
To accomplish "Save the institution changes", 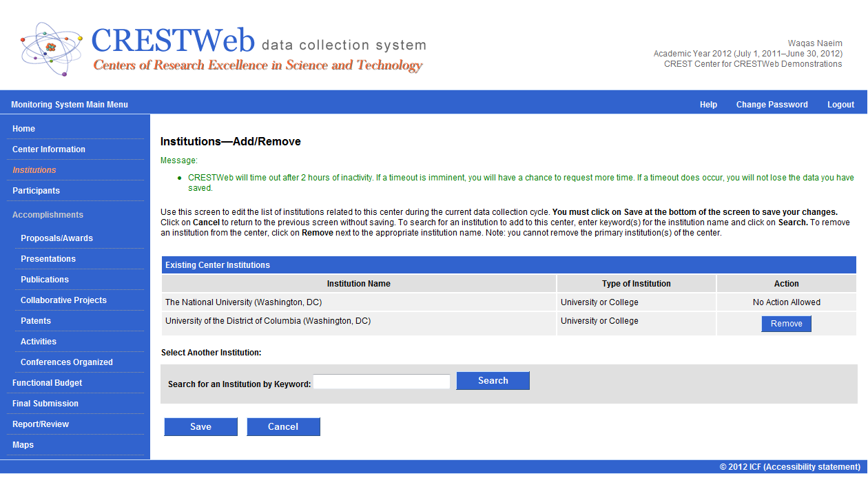I will pos(200,427).
